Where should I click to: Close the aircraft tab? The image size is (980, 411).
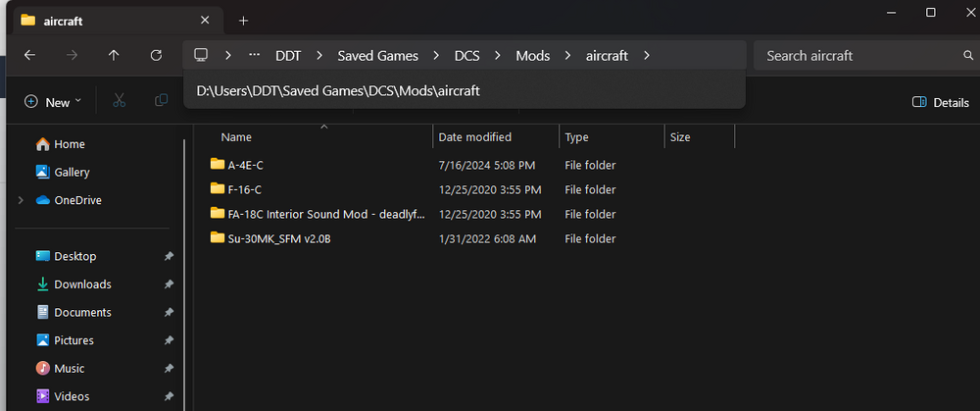205,20
